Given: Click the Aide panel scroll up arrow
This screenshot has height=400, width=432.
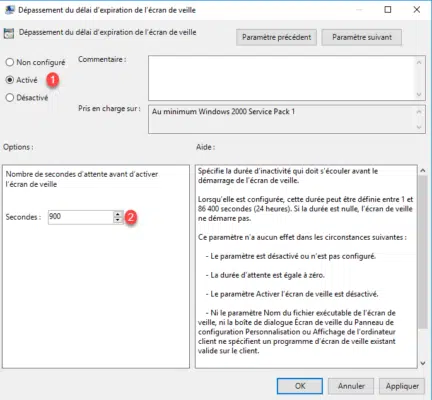Looking at the screenshot, I should 423,170.
